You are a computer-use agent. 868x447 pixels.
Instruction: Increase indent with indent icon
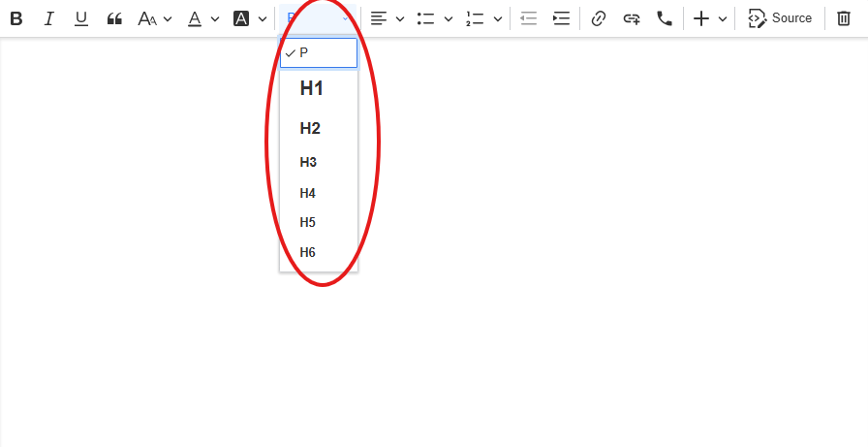point(561,18)
